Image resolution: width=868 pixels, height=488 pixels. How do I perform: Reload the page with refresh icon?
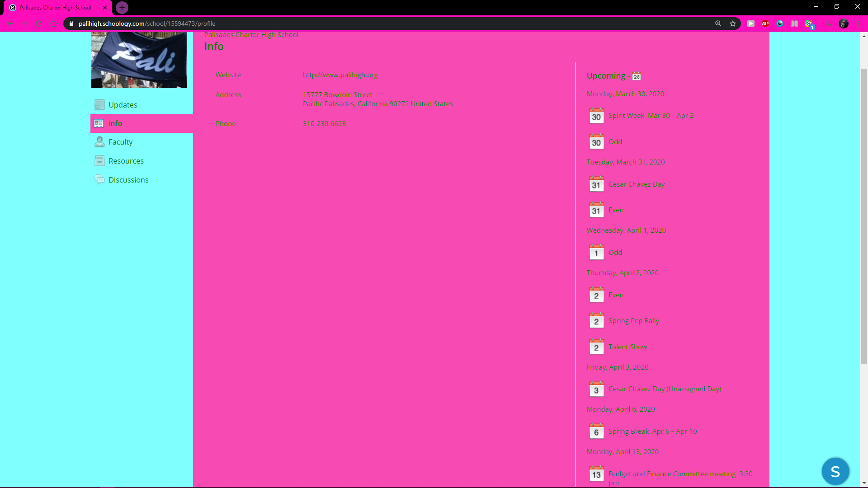point(39,23)
